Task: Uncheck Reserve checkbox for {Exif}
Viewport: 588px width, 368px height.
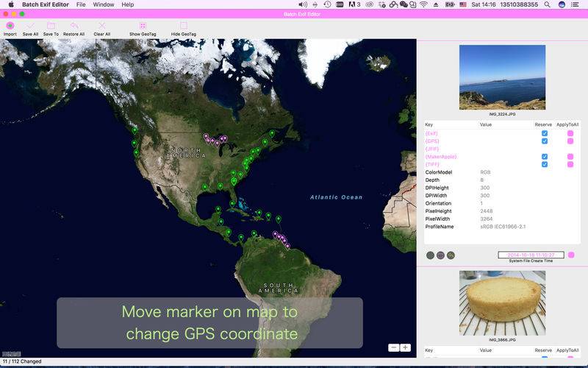Action: click(x=545, y=133)
